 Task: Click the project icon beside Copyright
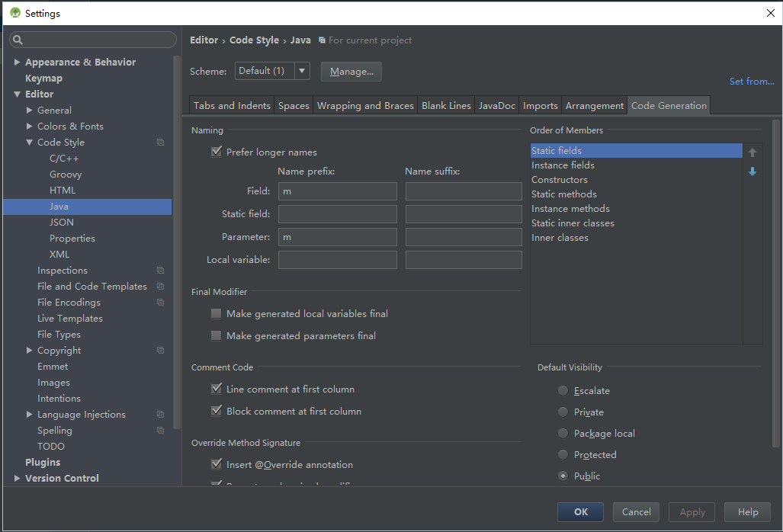click(161, 351)
